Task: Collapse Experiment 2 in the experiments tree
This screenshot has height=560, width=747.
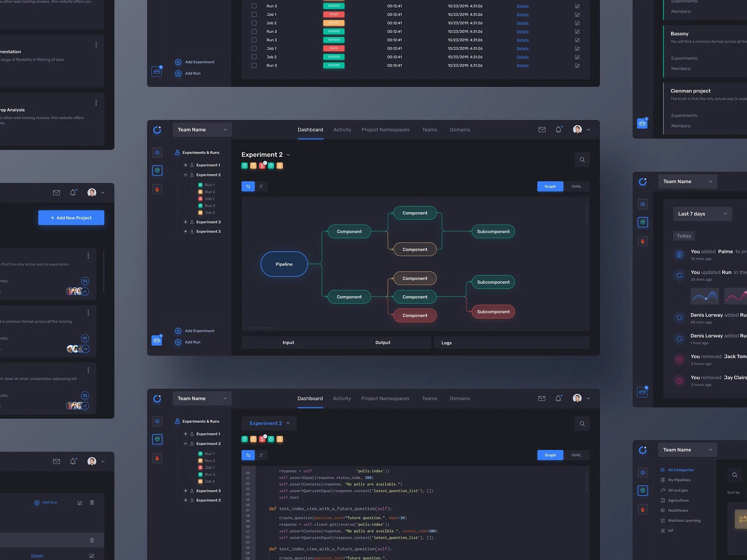Action: click(x=186, y=175)
